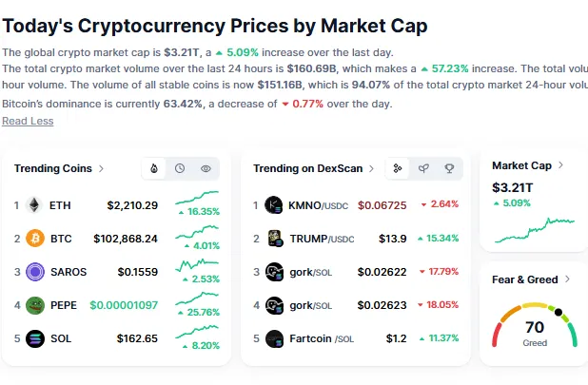Select the flame trending filter icon
The width and height of the screenshot is (588, 385).
pyautogui.click(x=155, y=168)
